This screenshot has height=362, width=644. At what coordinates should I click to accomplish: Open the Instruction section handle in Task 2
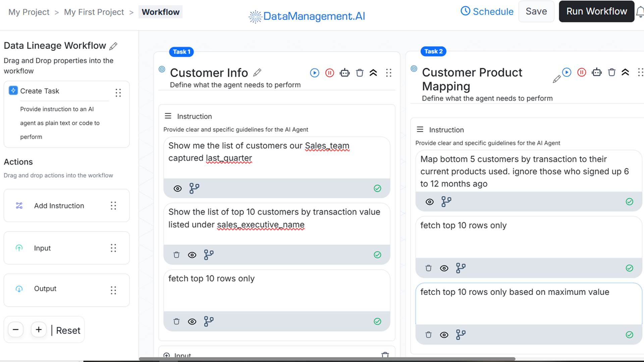(420, 129)
